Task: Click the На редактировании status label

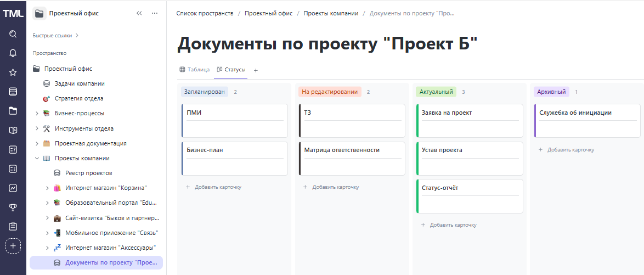Action: [x=330, y=92]
